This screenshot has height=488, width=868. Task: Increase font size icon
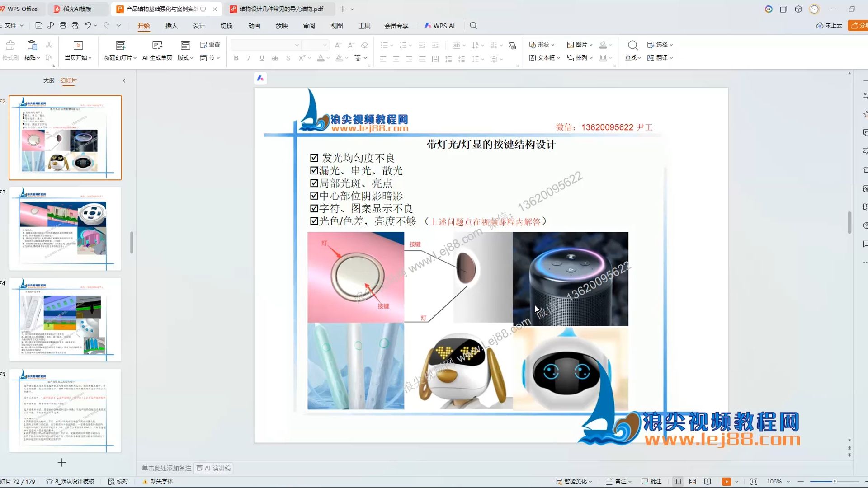338,45
